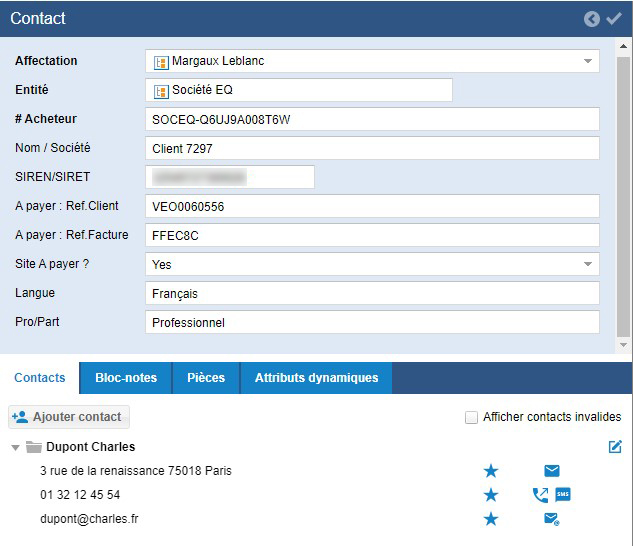The height and width of the screenshot is (546, 633).
Task: Enable Afficher contacts invalides checkbox
Action: [471, 417]
